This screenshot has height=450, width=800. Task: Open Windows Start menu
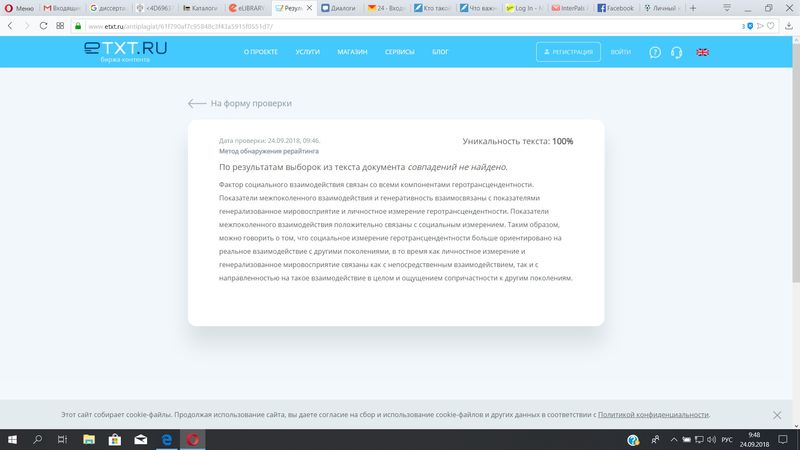click(x=11, y=439)
